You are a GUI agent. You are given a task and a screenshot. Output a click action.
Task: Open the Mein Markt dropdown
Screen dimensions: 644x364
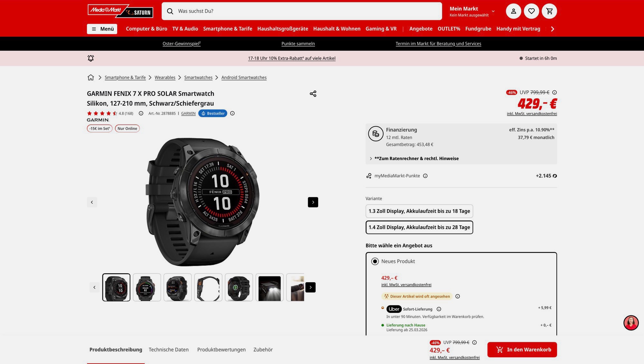click(x=472, y=11)
